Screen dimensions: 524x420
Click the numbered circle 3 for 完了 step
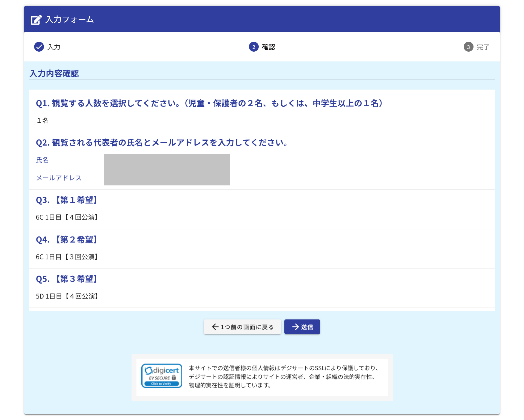point(468,47)
